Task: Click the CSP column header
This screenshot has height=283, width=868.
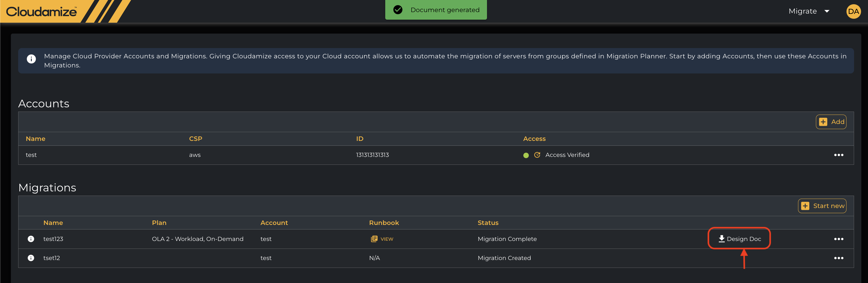Action: [195, 139]
